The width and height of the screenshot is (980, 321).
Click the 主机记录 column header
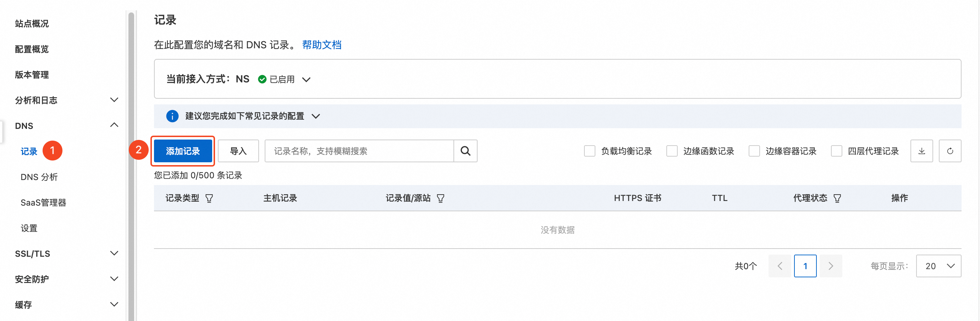[280, 198]
